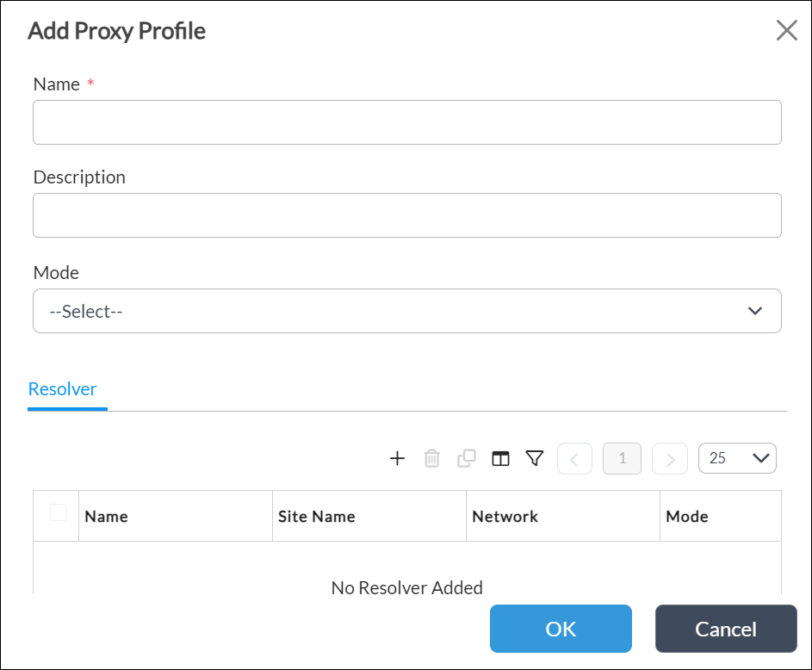Click the Name column header
Screen dimensions: 812x670
click(x=107, y=516)
